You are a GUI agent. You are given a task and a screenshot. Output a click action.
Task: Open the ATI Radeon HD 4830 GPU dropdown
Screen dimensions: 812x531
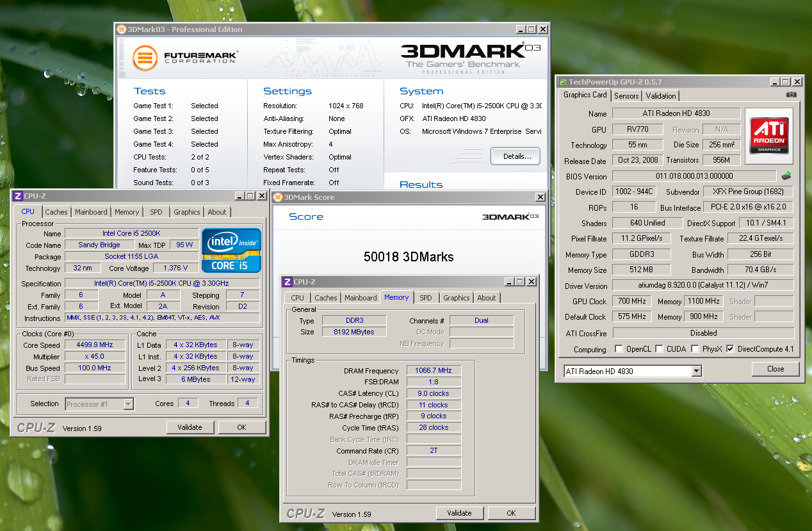point(696,372)
